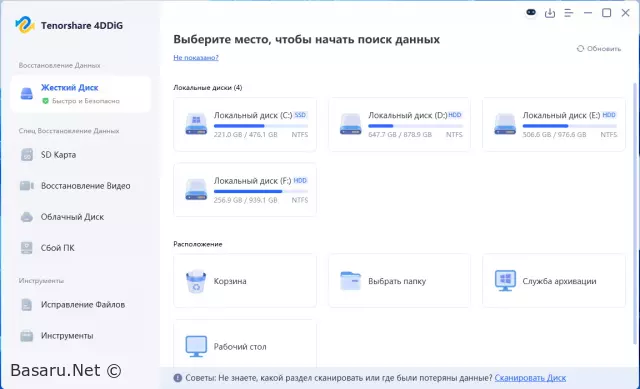This screenshot has height=389, width=640.
Task: Click the drive icon for Локальный диск (E:)
Action: 505,124
